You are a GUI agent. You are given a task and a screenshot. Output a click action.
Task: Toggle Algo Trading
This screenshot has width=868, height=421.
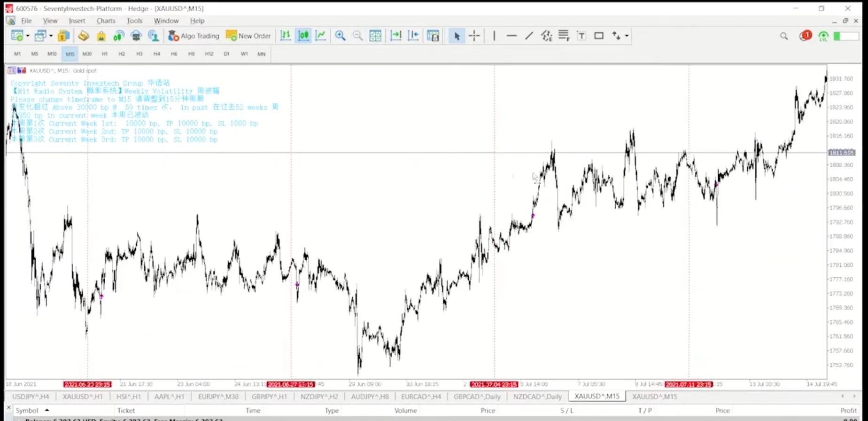pos(194,36)
